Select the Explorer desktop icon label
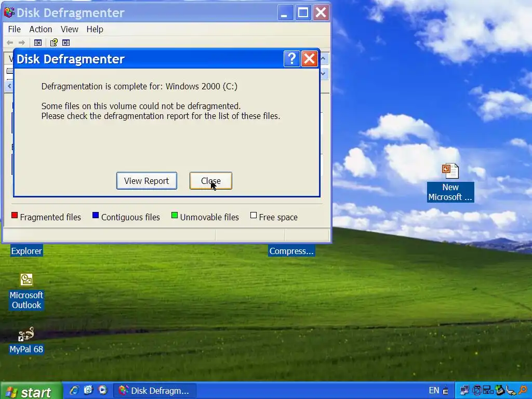532x399 pixels. [26, 251]
